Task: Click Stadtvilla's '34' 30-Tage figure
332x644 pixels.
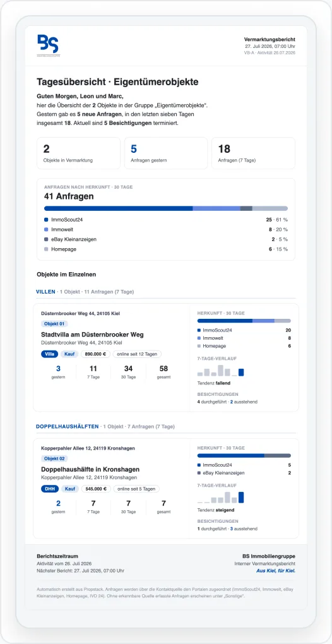Action: pos(129,371)
